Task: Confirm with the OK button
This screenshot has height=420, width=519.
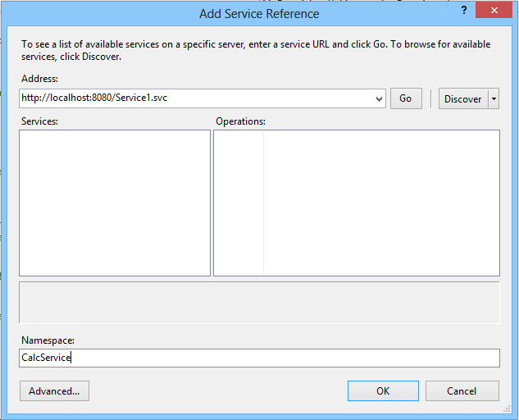Action: point(383,390)
